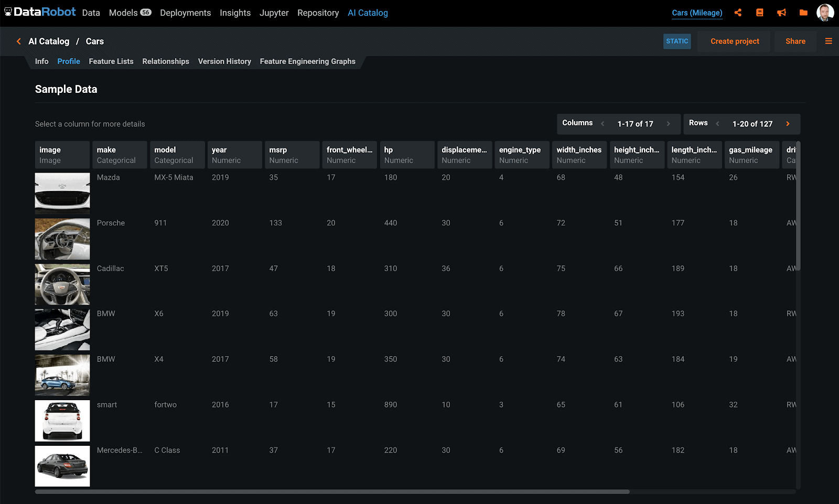
Task: Go back using the AI Catalog arrow
Action: point(19,41)
